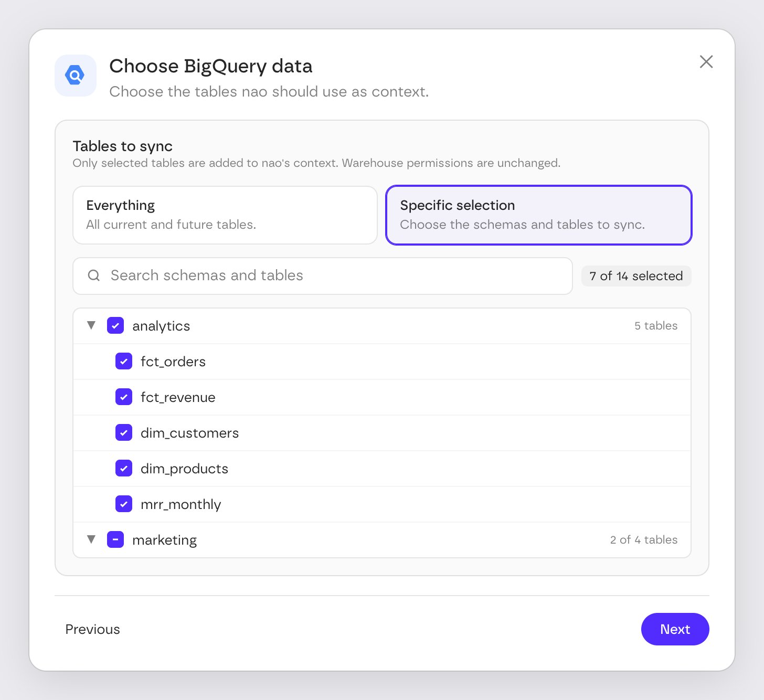
Task: Click the "Tables to sync" heading
Action: (123, 146)
